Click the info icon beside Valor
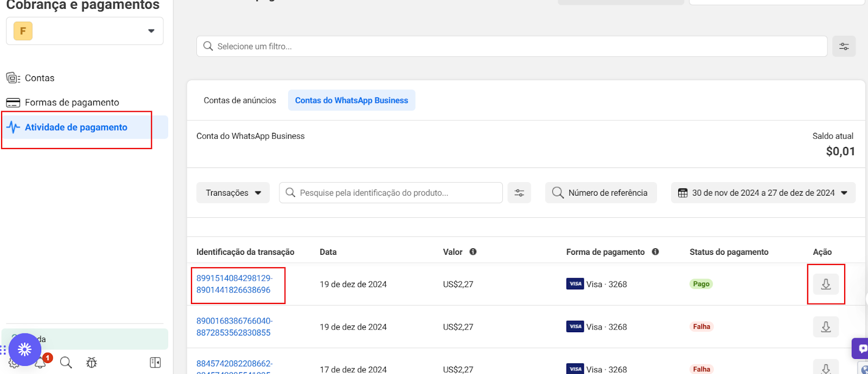The width and height of the screenshot is (868, 374). [x=473, y=252]
